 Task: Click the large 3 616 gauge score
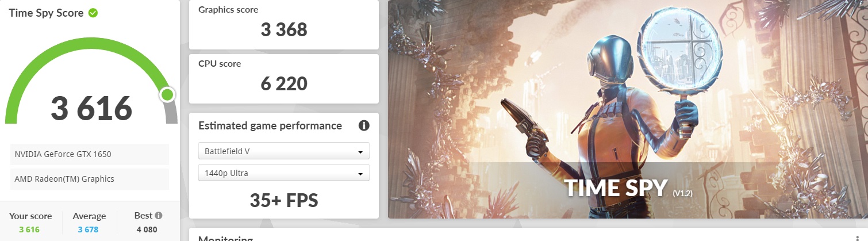(91, 108)
